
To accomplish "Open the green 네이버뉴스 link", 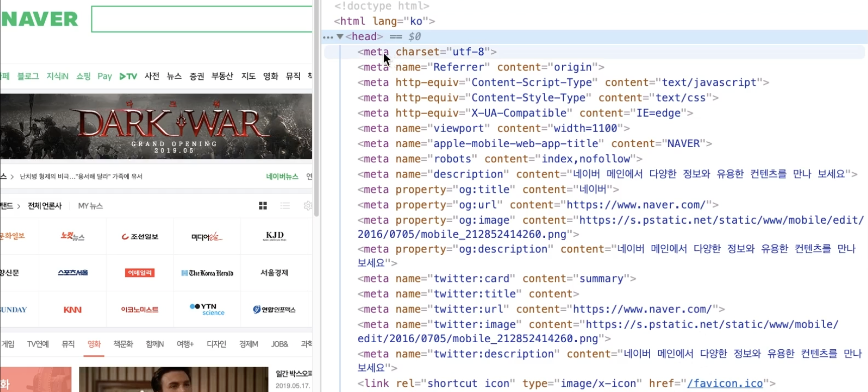I will pyautogui.click(x=282, y=176).
